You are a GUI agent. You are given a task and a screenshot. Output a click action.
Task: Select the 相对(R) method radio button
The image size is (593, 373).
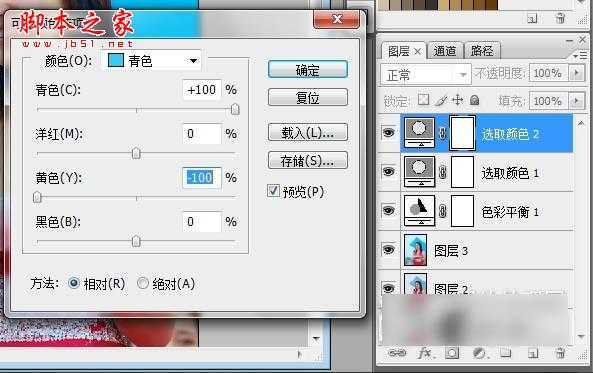click(x=73, y=283)
